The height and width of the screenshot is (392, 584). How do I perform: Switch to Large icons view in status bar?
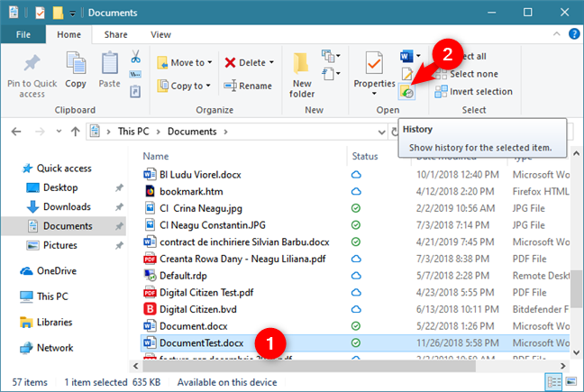click(571, 382)
